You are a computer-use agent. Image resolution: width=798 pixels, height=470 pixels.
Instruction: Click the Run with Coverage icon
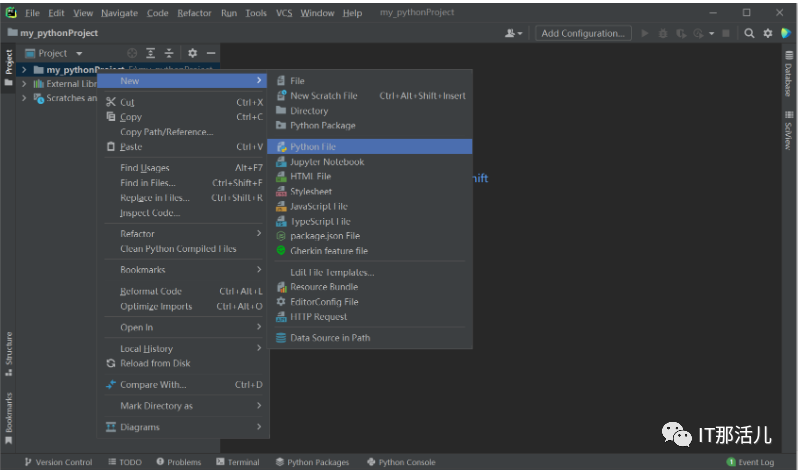pos(680,34)
